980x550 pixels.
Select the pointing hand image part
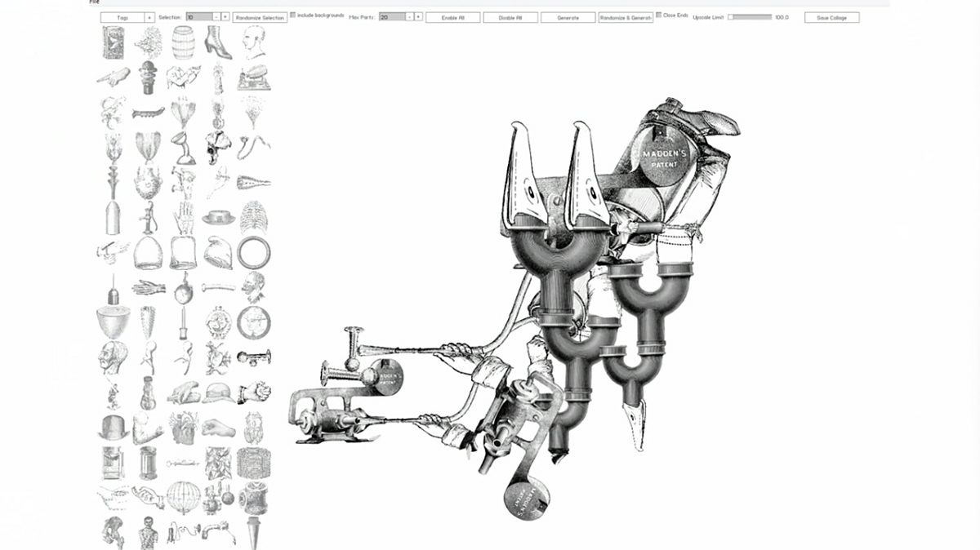(x=114, y=77)
